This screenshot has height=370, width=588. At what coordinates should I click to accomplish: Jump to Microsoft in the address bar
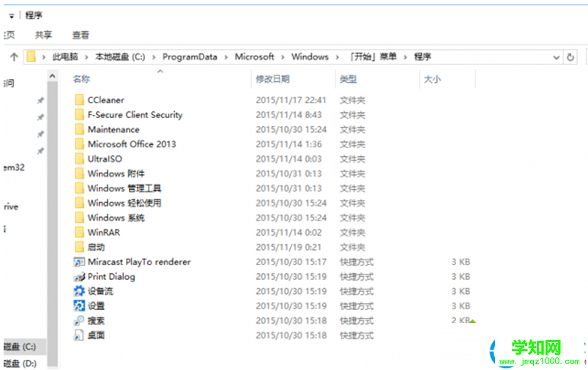[254, 56]
